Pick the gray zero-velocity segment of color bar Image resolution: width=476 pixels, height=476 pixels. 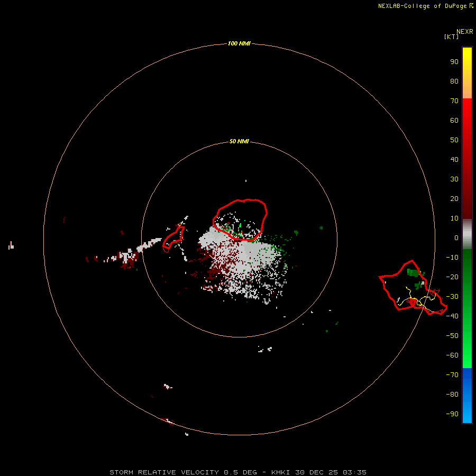467,234
